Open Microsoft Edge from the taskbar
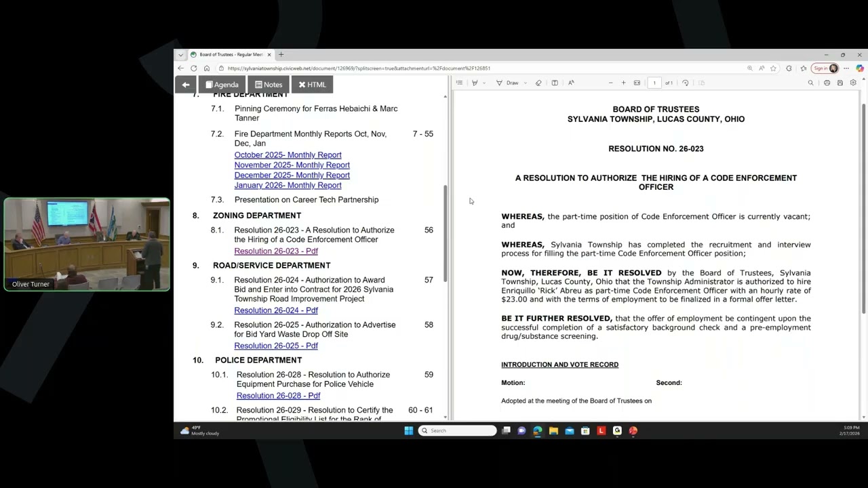868x488 pixels. [x=538, y=430]
